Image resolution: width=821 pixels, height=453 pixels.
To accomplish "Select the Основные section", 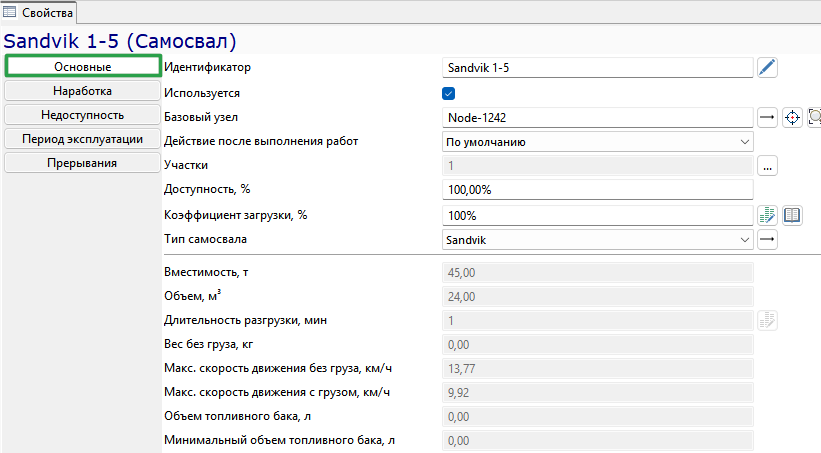I will pos(83,67).
